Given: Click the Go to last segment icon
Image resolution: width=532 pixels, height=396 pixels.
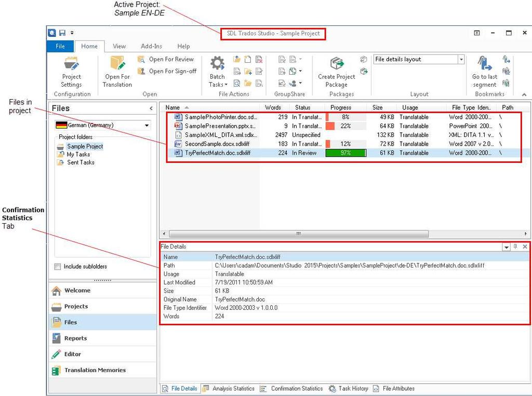Looking at the screenshot, I should point(485,63).
